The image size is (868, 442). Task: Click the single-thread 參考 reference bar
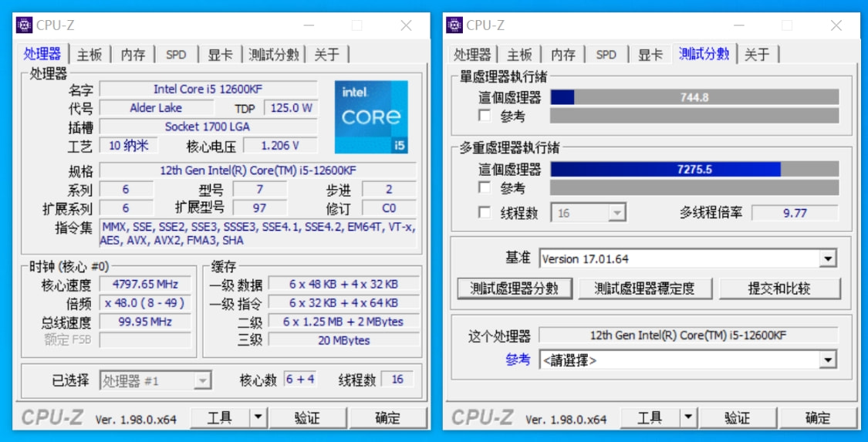pos(694,116)
